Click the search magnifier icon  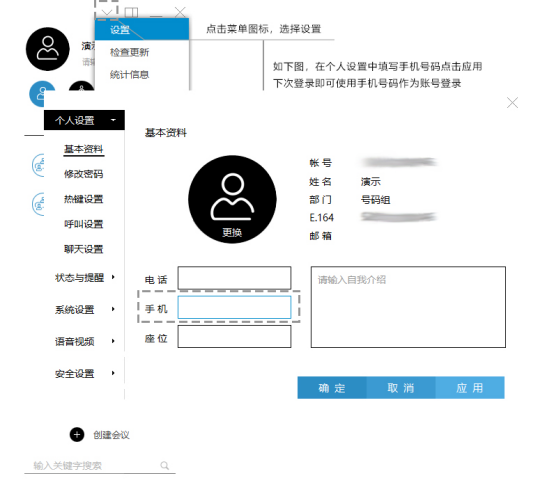(x=165, y=465)
